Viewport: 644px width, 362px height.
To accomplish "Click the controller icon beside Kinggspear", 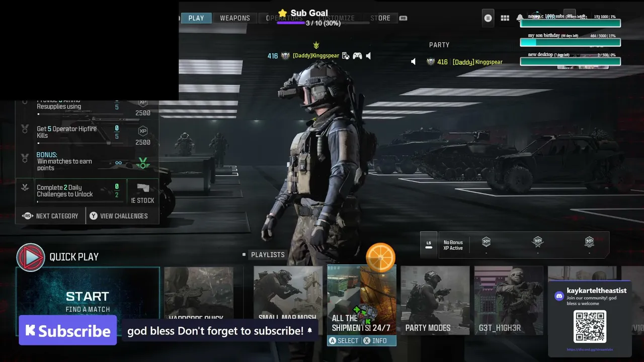I will pos(357,56).
